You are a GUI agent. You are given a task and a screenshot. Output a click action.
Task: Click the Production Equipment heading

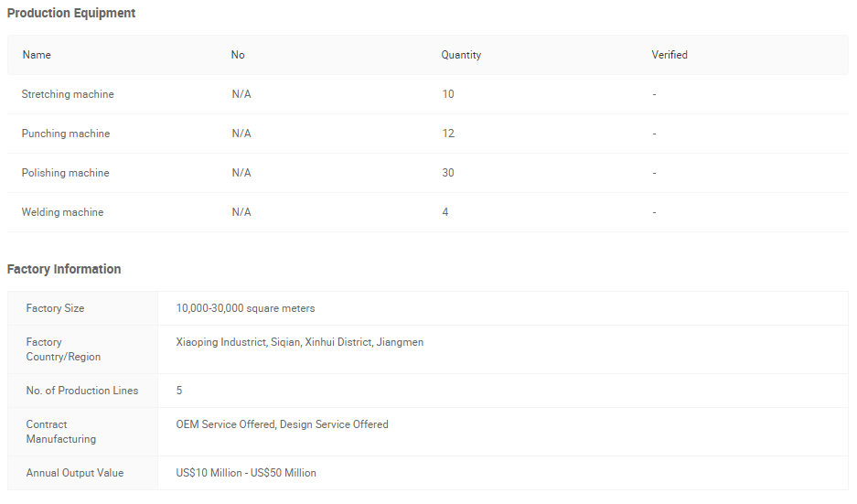71,13
